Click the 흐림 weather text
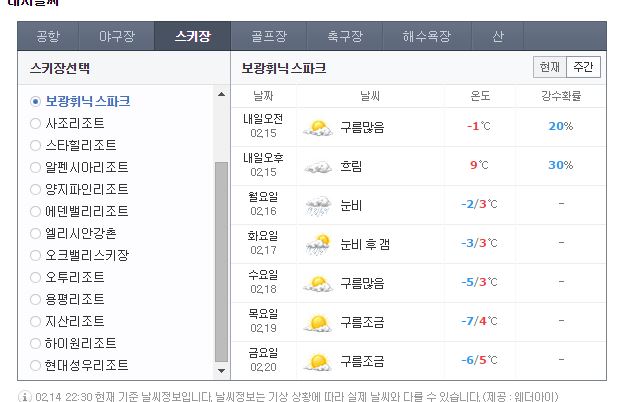This screenshot has height=402, width=623. (351, 166)
